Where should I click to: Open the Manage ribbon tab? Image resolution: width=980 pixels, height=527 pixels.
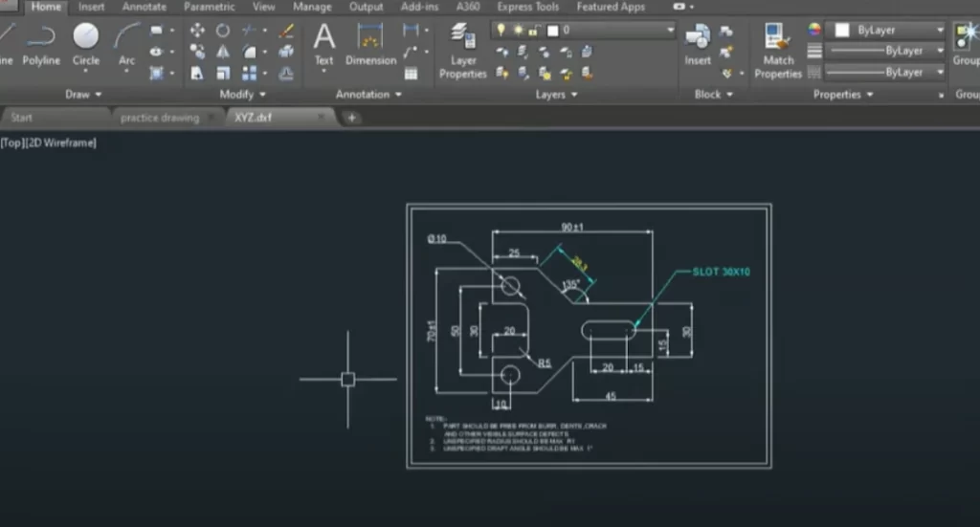(312, 7)
